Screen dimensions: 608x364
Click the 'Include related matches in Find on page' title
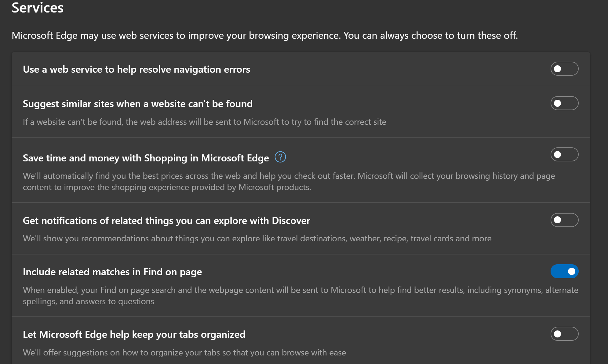112,272
